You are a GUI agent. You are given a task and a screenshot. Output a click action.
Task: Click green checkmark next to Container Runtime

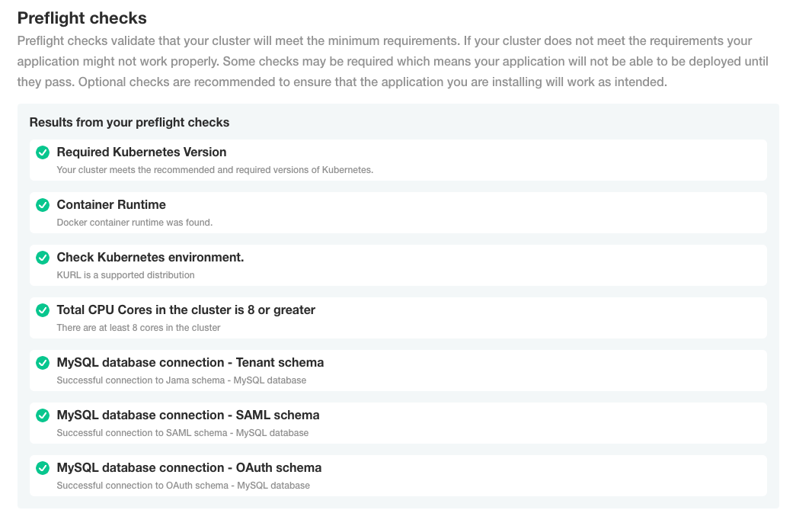[x=43, y=205]
